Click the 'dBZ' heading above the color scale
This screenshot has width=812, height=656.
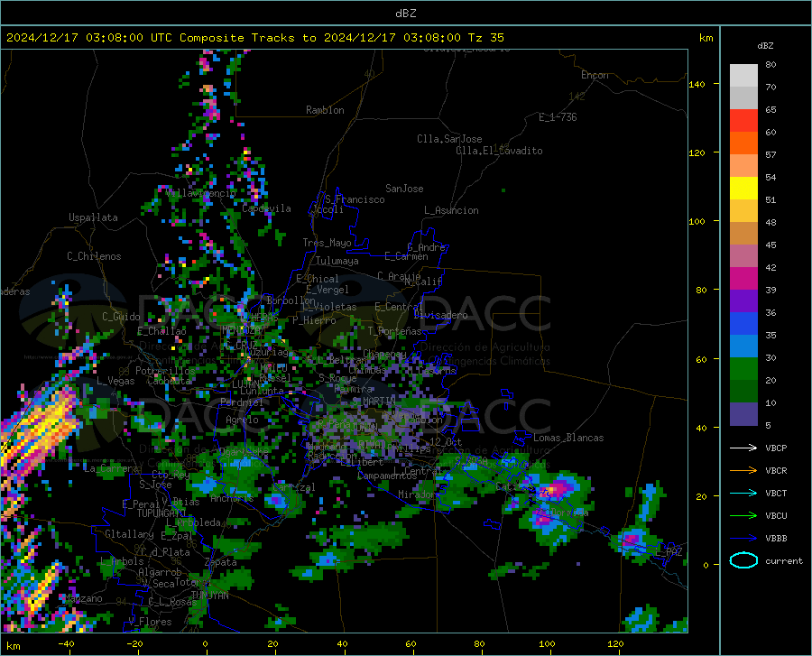tap(765, 45)
